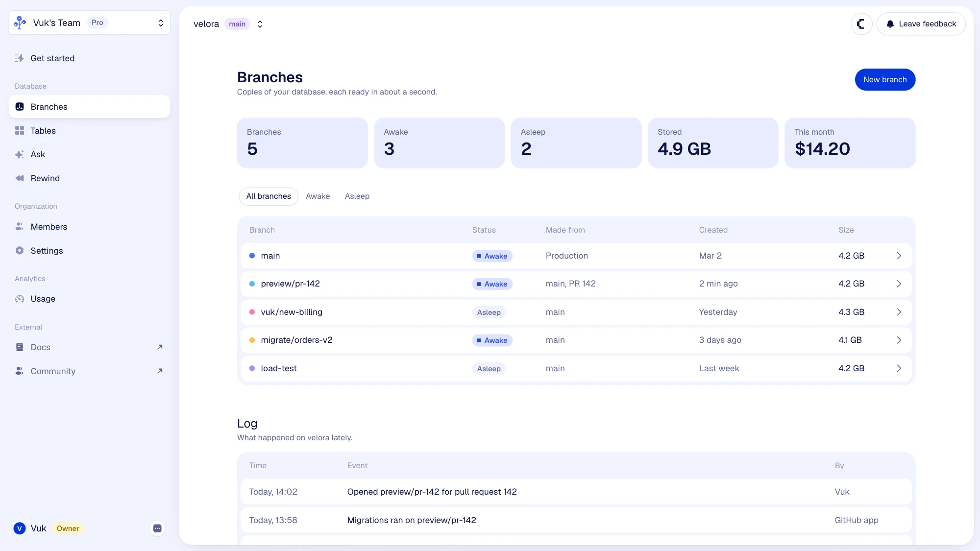Screen dimensions: 980x551
Task: Select the All branches tab
Action: [269, 196]
